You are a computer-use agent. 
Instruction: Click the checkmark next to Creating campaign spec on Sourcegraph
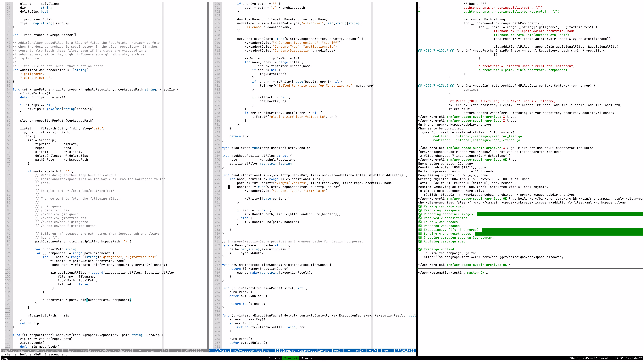(x=420, y=238)
